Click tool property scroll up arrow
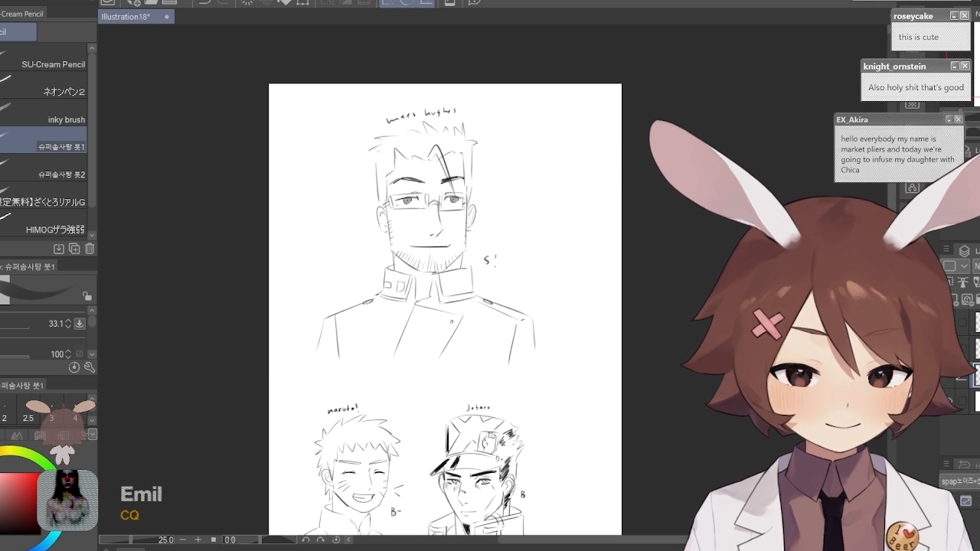Screen dimensions: 980x551 92,310
